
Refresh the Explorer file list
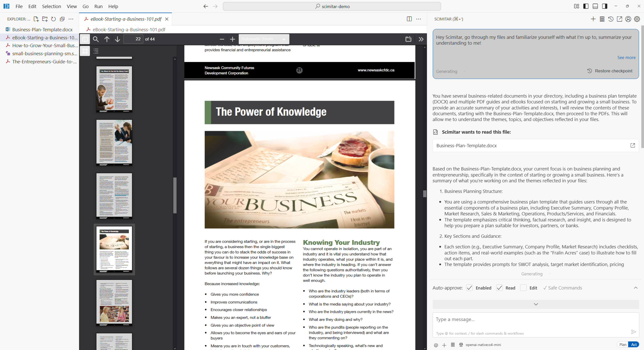[x=53, y=19]
